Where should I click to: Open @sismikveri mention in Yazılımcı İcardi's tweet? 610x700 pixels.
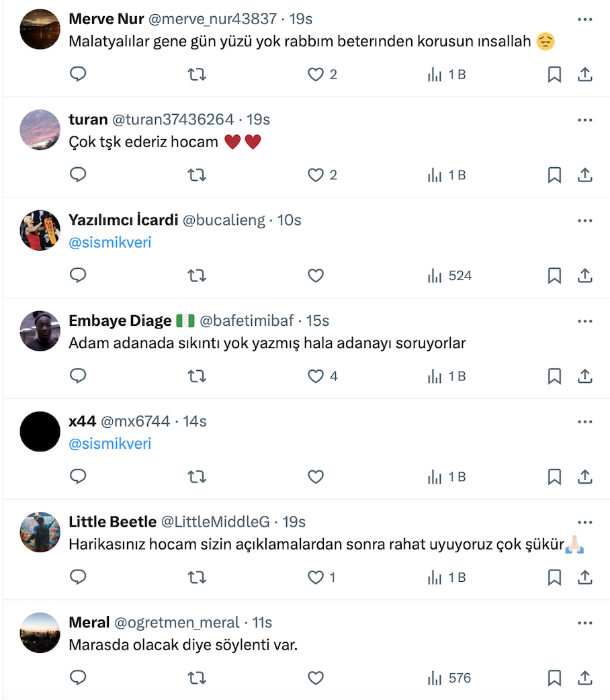point(110,243)
